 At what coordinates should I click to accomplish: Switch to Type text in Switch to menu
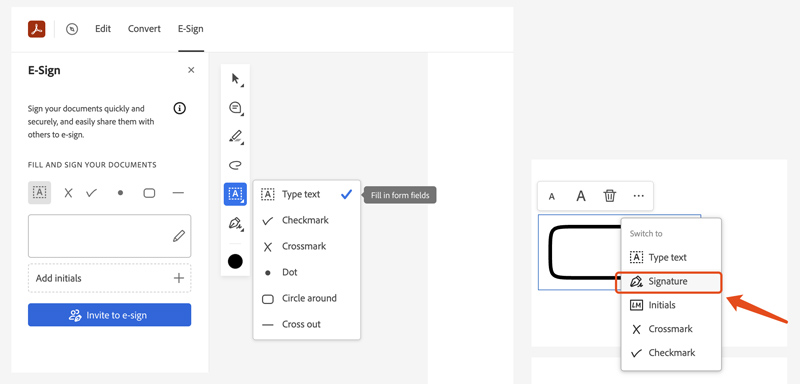coord(671,258)
